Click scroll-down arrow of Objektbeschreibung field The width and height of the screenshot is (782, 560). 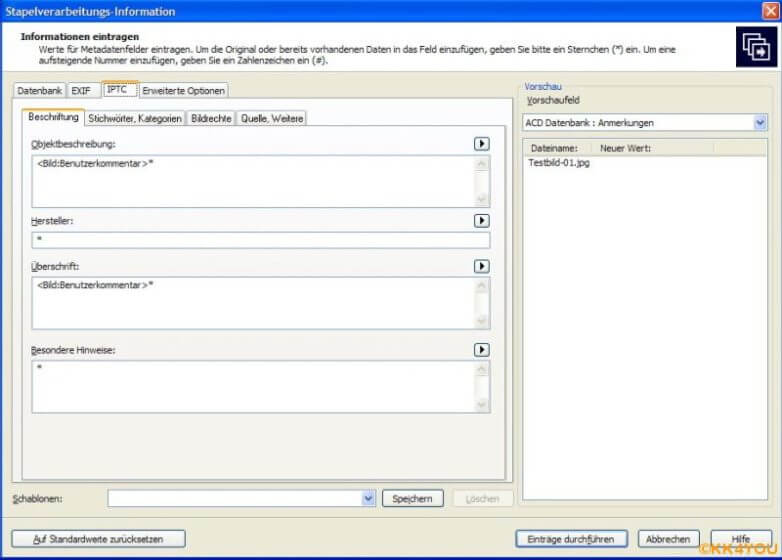click(482, 199)
